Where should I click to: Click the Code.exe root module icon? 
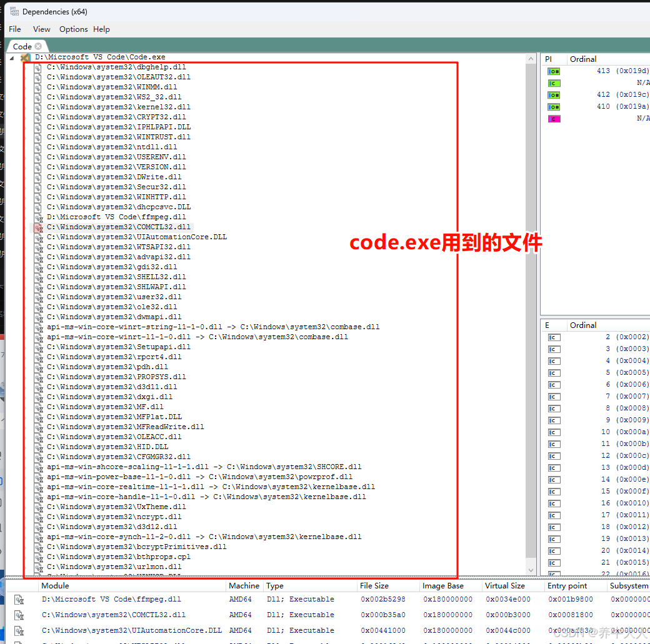pos(26,57)
